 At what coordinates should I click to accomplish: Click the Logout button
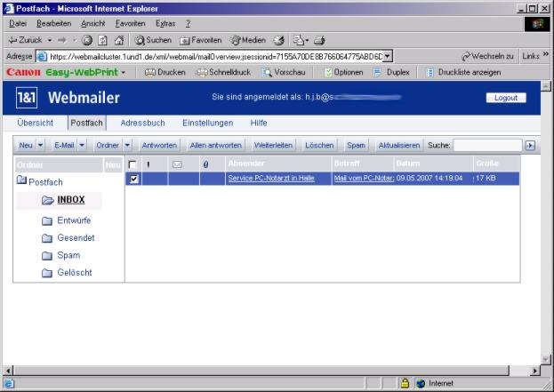coord(506,98)
